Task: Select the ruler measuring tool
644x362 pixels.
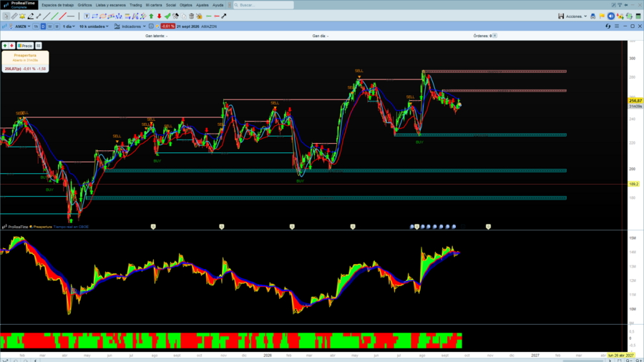Action: pos(14,16)
